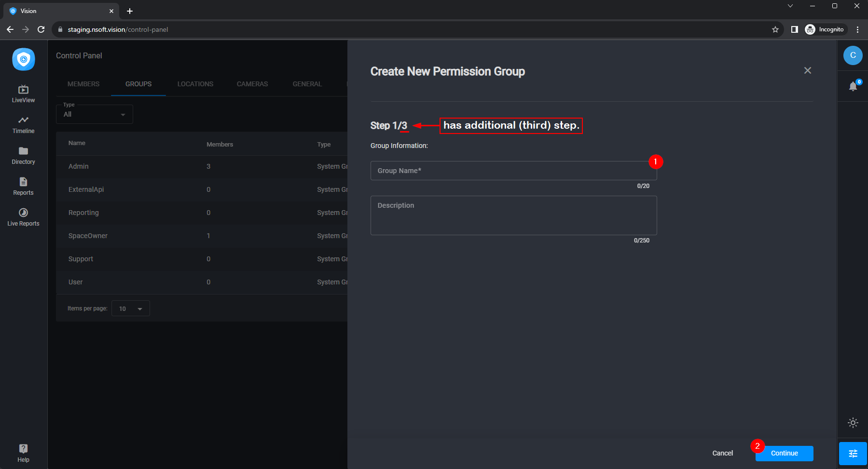Switch to the LOCATIONS tab
The image size is (868, 469).
coord(195,84)
